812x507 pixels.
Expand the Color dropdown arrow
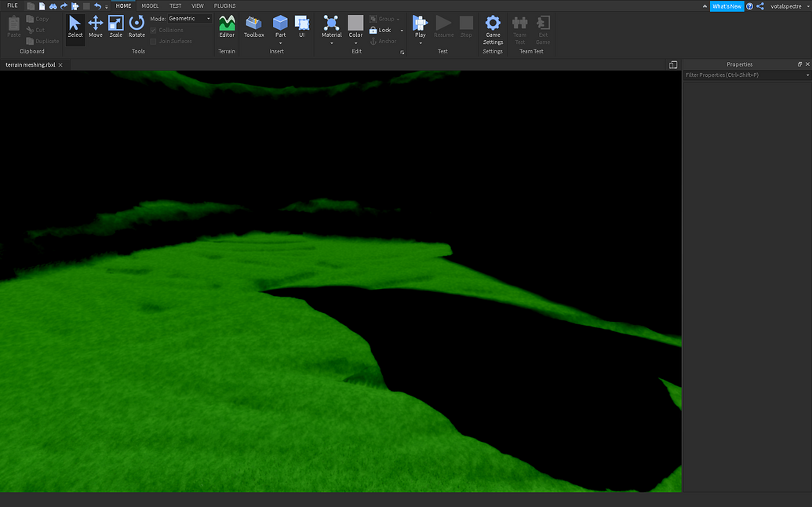pos(355,43)
